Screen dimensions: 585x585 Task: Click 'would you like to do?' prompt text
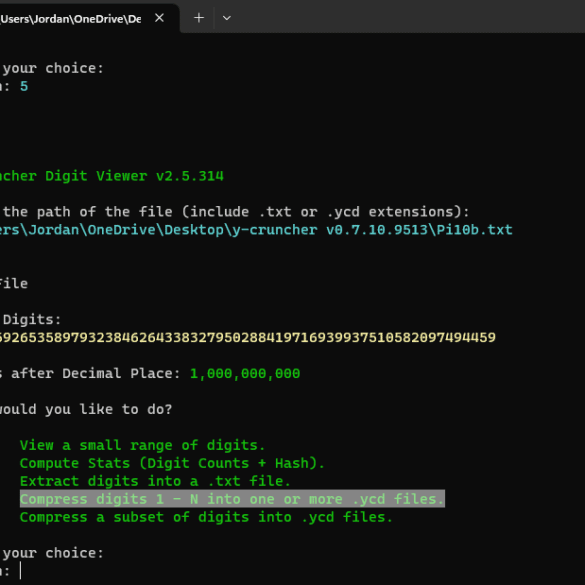pyautogui.click(x=86, y=409)
